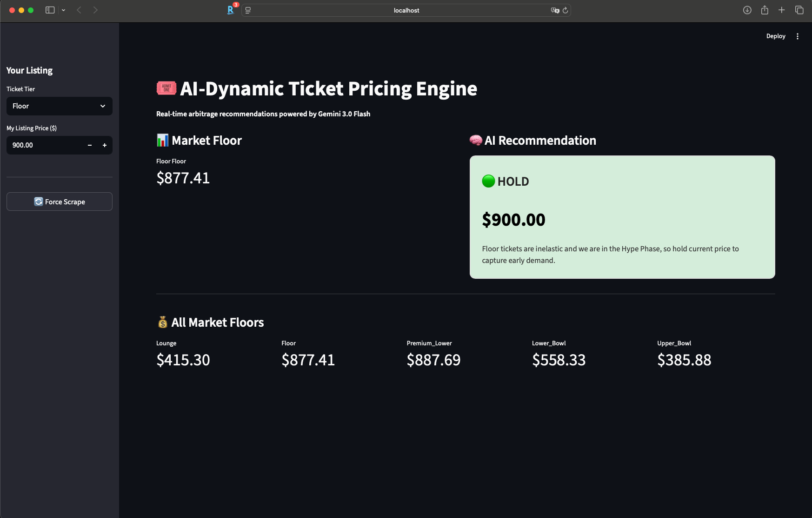812x518 pixels.
Task: Open the three-dot main menu
Action: pyautogui.click(x=798, y=36)
